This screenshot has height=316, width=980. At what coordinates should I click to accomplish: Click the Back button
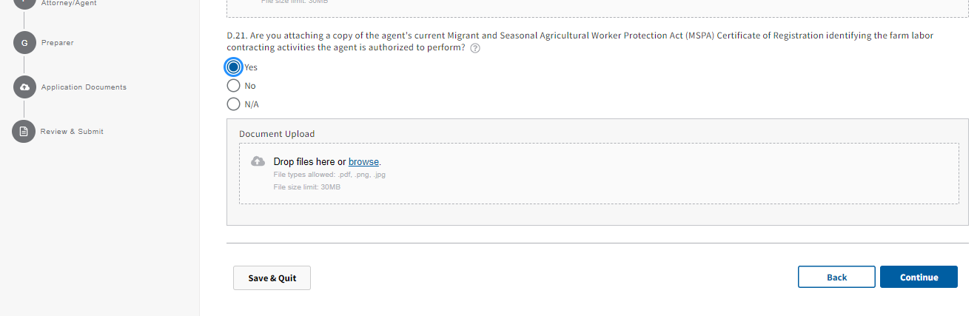point(836,277)
